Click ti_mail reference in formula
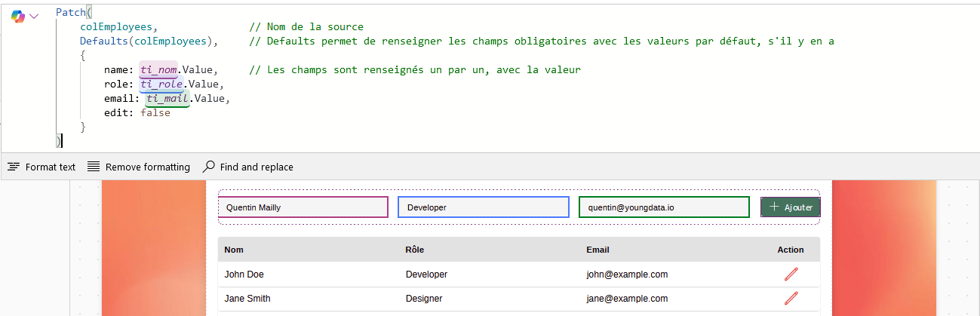This screenshot has height=316, width=980. 167,99
